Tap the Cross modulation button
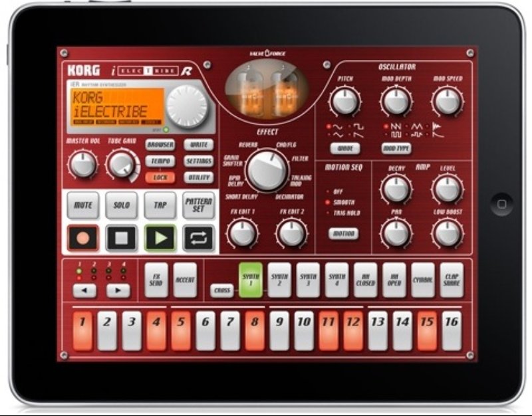Image resolution: width=532 pixels, height=416 pixels. click(222, 290)
